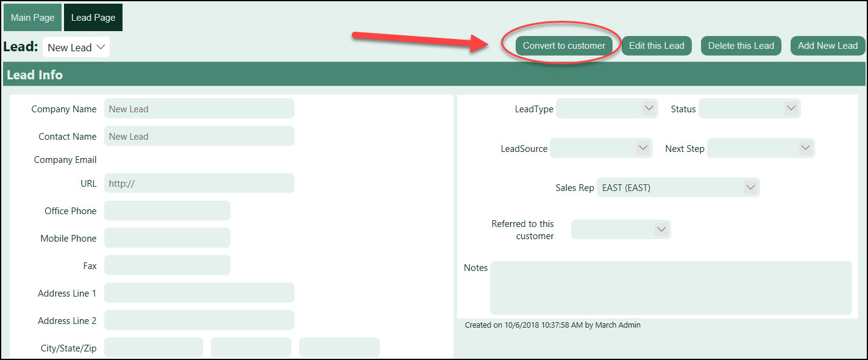
Task: Expand the LeadType dropdown
Action: (607, 109)
